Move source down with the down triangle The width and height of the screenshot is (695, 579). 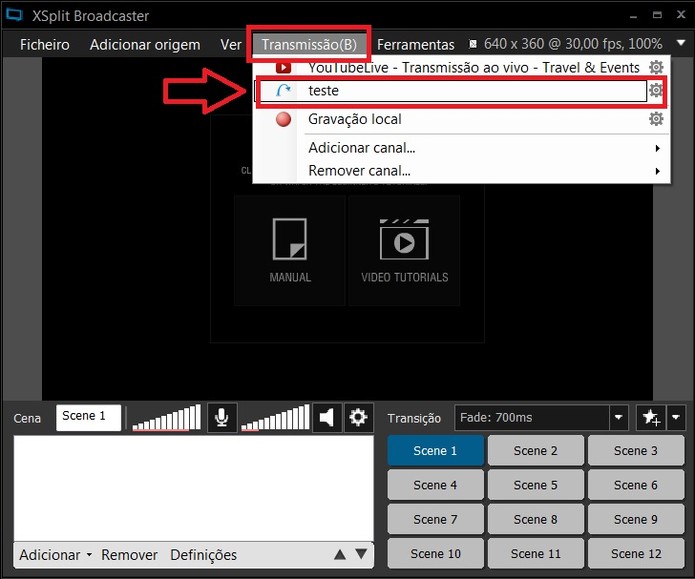click(361, 554)
